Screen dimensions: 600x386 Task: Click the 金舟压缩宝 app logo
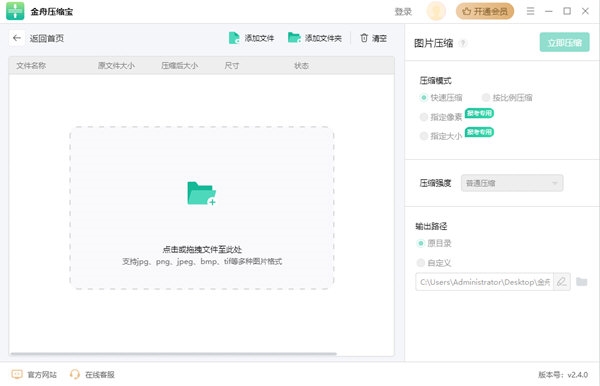(15, 11)
